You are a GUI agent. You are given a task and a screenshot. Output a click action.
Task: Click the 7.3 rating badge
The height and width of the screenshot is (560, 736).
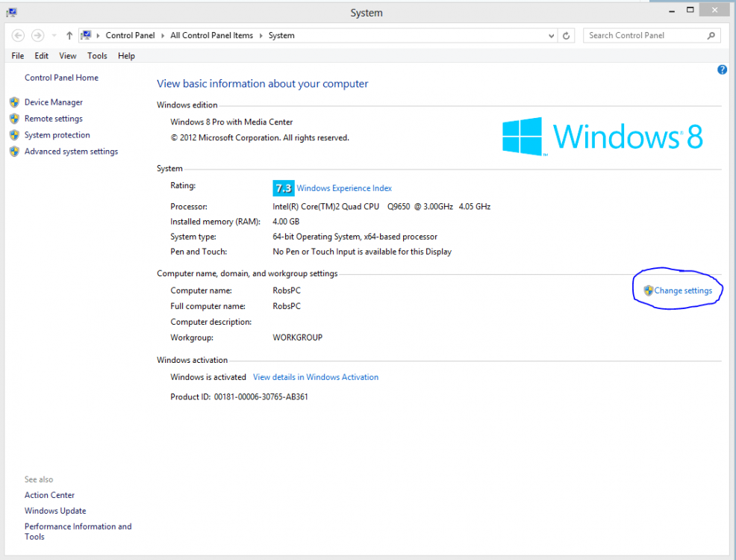tap(284, 188)
